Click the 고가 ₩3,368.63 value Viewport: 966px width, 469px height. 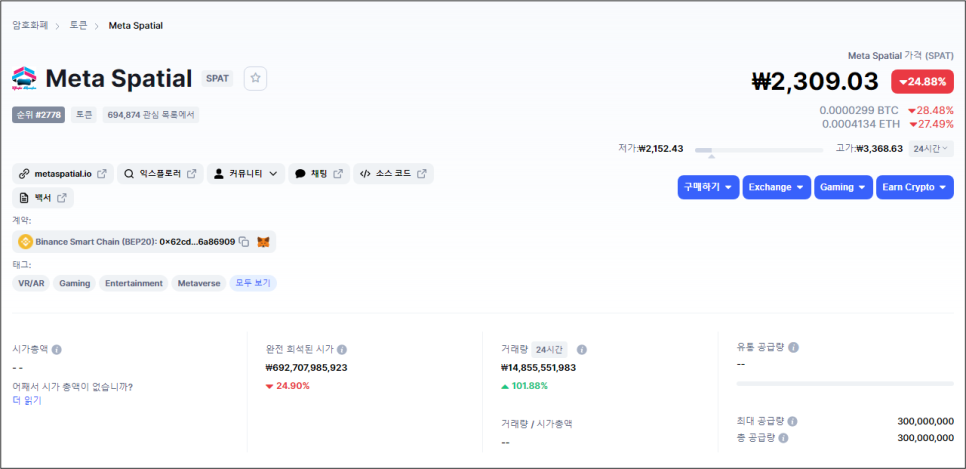click(880, 149)
